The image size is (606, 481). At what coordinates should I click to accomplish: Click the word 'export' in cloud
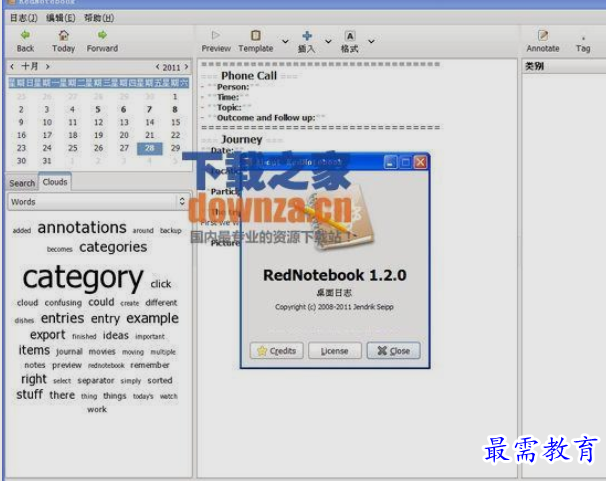point(48,335)
